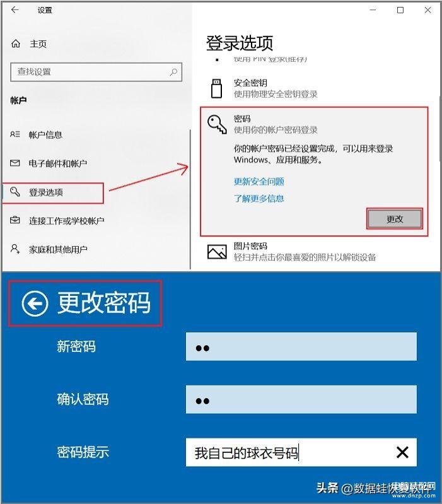442x504 pixels.
Task: Click the briefcase icon for 连接工作或学校帐户
Action: pos(15,220)
